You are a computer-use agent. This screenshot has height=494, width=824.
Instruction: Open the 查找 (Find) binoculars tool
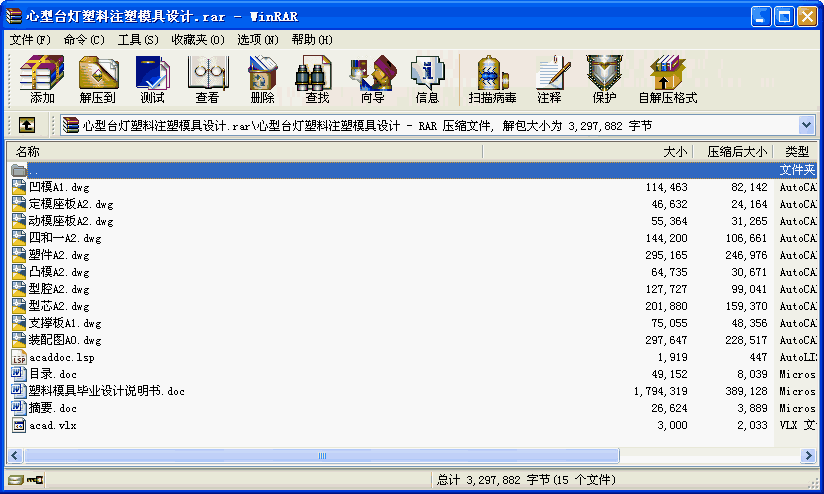point(317,79)
